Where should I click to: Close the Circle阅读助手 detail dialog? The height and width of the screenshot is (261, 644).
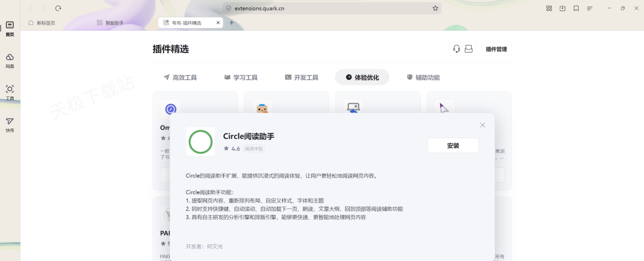(x=482, y=125)
